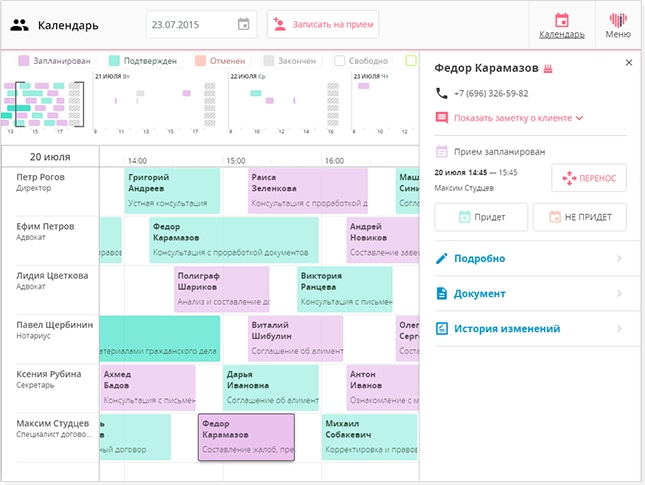Click the История изменений icon
Image resolution: width=645 pixels, height=485 pixels.
(x=442, y=328)
